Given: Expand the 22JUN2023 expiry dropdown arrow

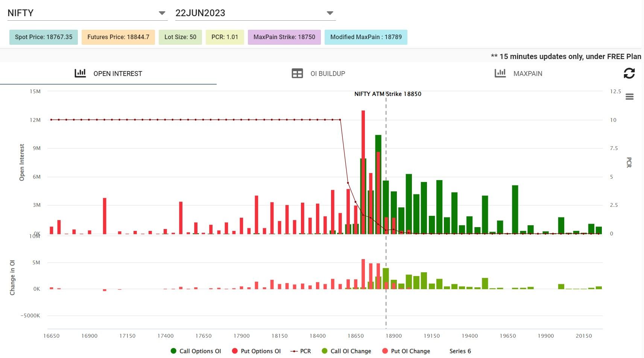Looking at the screenshot, I should 330,13.
